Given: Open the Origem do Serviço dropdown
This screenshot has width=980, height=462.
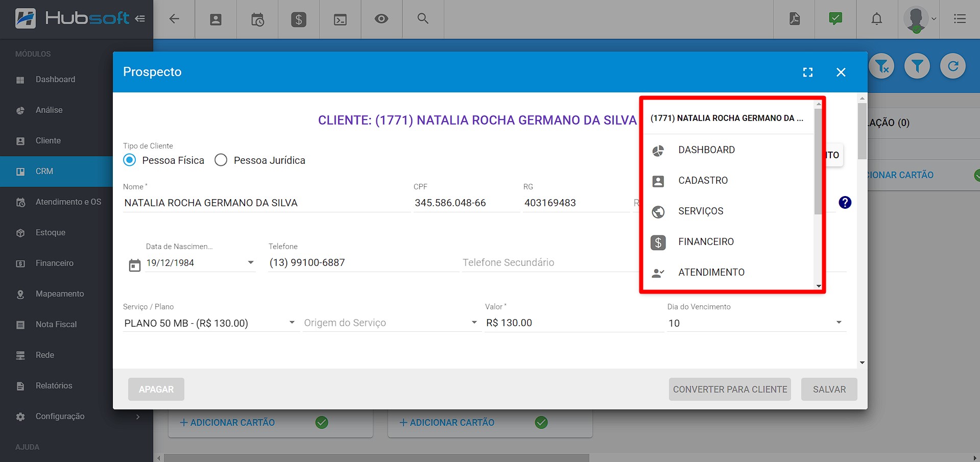Looking at the screenshot, I should (x=392, y=323).
